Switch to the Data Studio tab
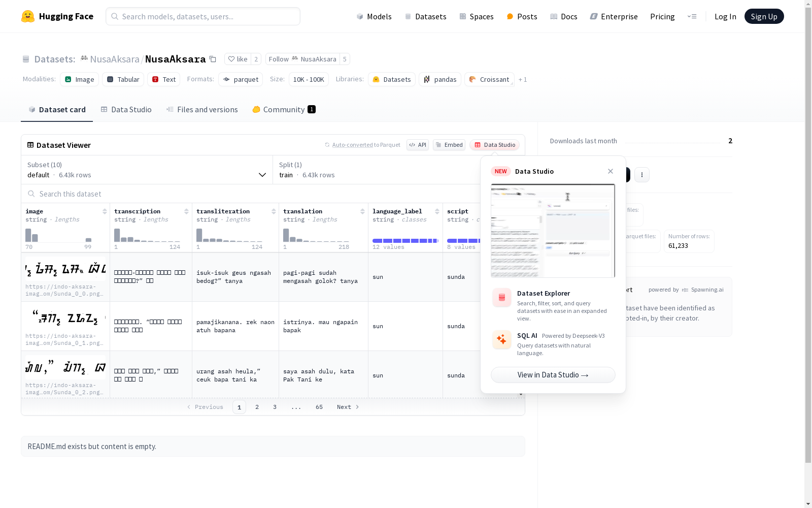Viewport: 812px width, 508px height. [126, 109]
